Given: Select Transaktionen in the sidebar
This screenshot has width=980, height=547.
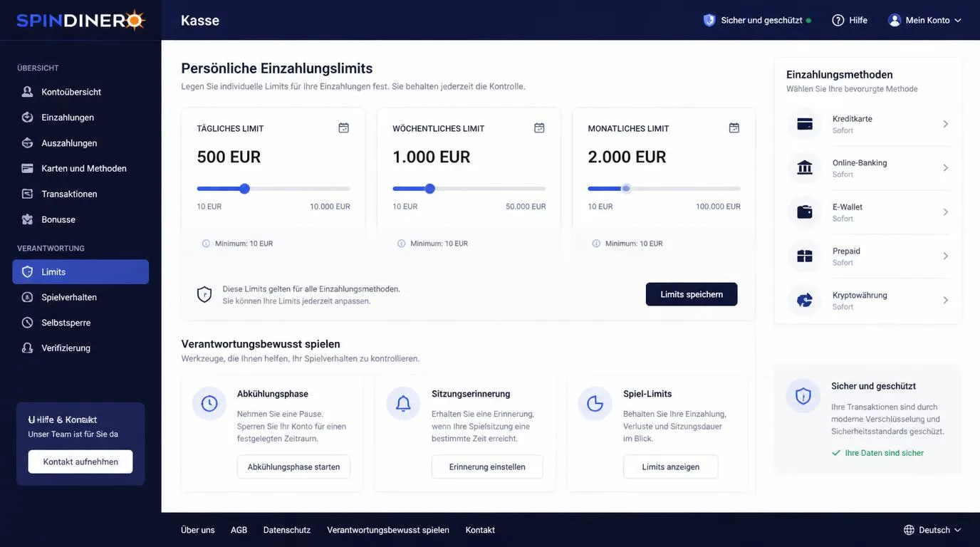Looking at the screenshot, I should tap(80, 194).
